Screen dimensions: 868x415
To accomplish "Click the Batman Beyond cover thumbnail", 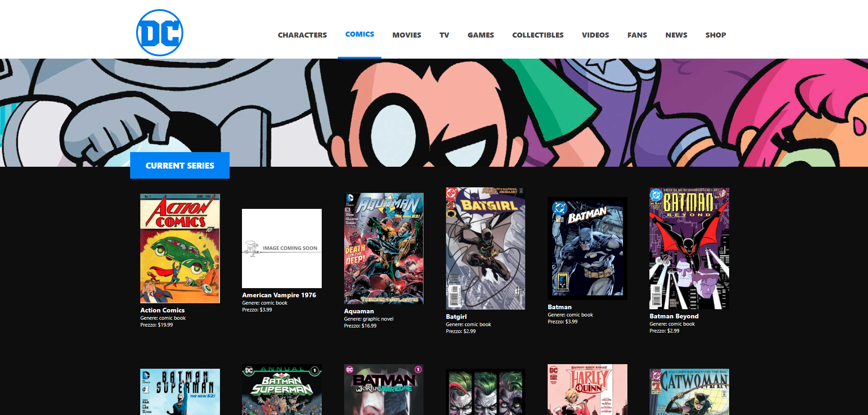I will point(689,248).
